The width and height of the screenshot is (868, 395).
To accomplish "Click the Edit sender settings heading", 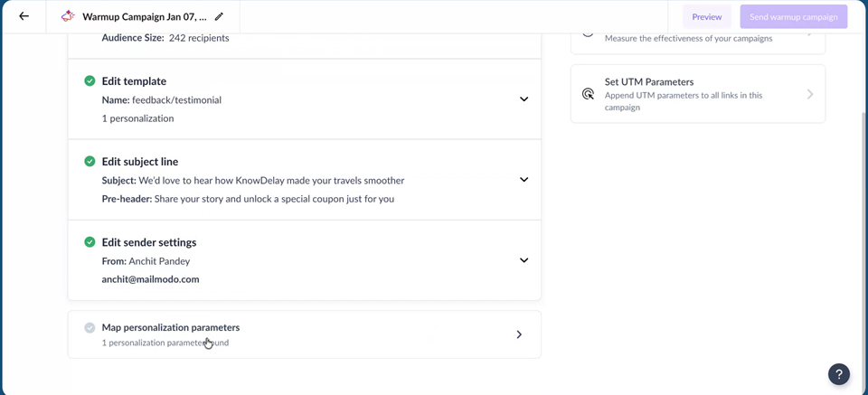I will pos(149,243).
